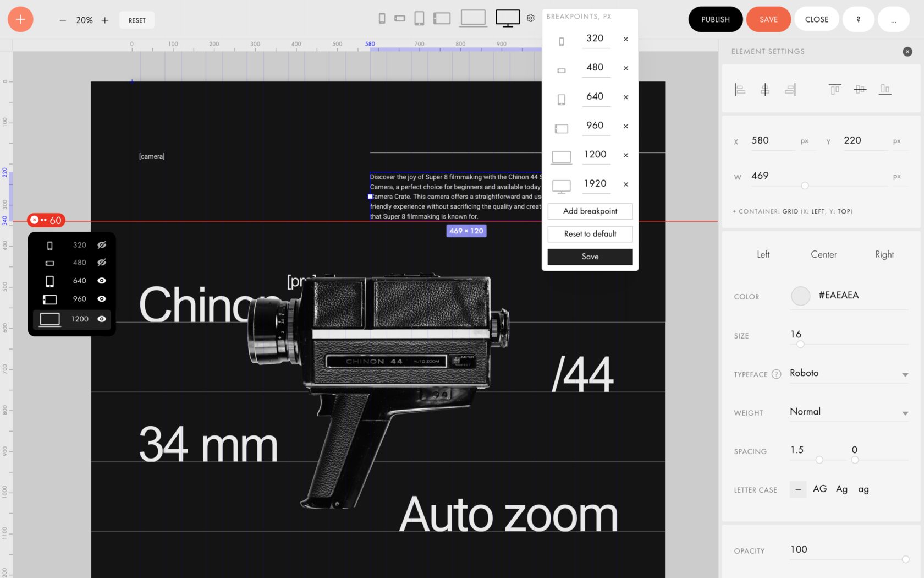
Task: Click the width slider handle
Action: point(805,186)
